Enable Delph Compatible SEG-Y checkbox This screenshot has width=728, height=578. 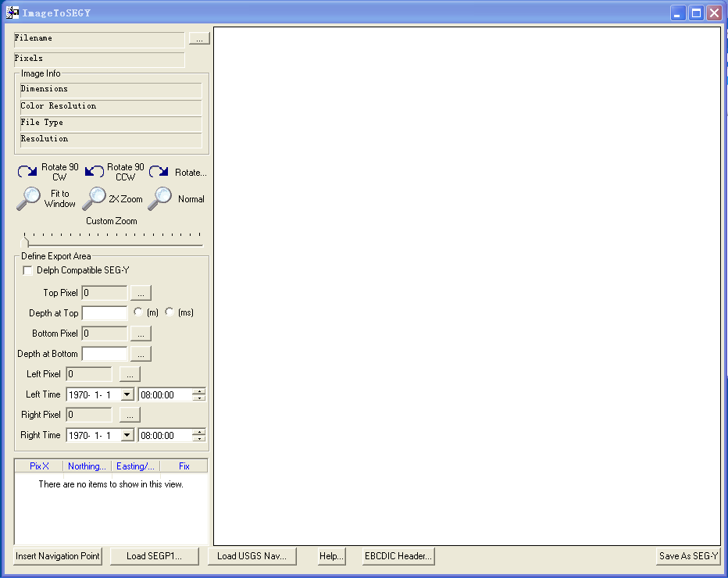point(27,270)
